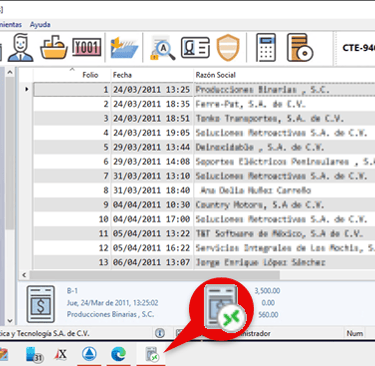
Task: Click the invoice dollar icon in the detail panel
Action: [41, 304]
